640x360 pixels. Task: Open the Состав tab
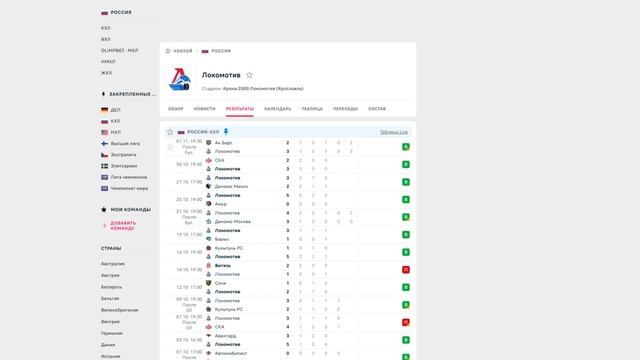pyautogui.click(x=377, y=109)
